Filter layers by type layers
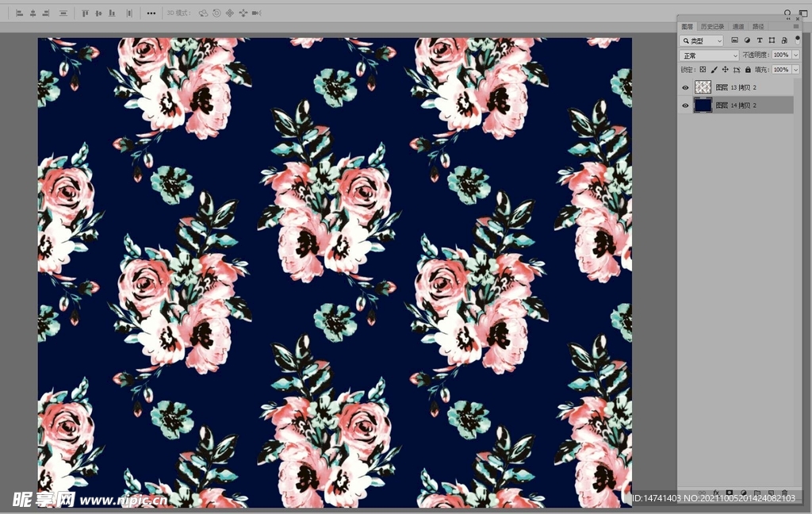This screenshot has width=812, height=514. (760, 40)
